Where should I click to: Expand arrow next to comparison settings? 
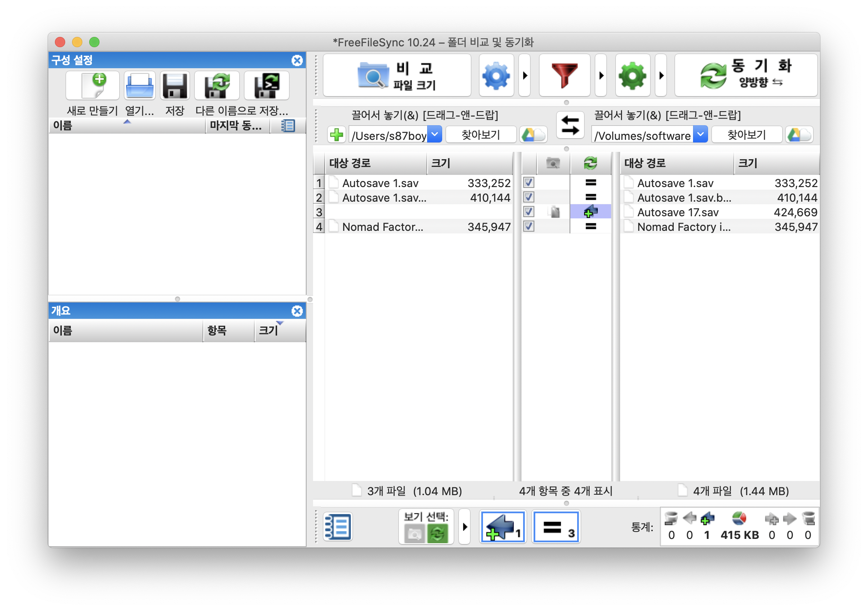(x=524, y=76)
